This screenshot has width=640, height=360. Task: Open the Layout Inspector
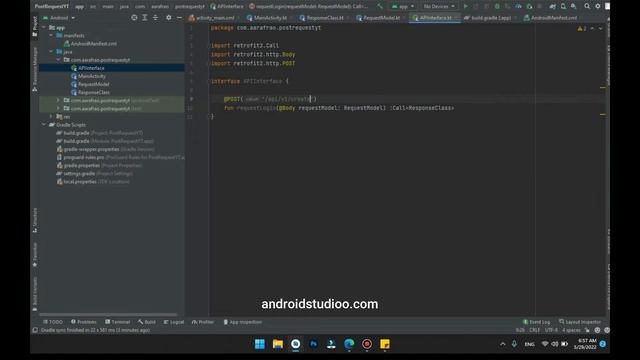tap(580, 322)
